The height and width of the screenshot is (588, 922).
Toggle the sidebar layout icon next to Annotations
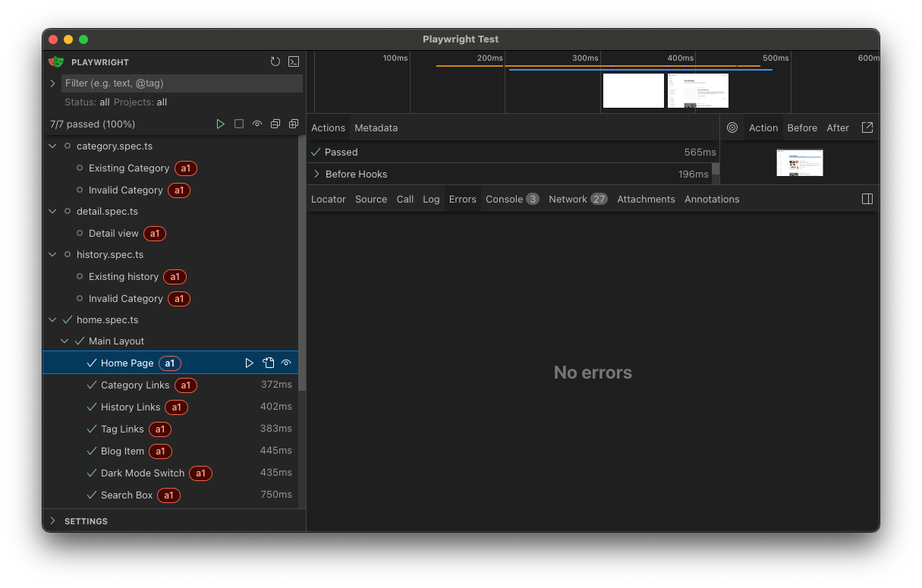[x=867, y=199]
